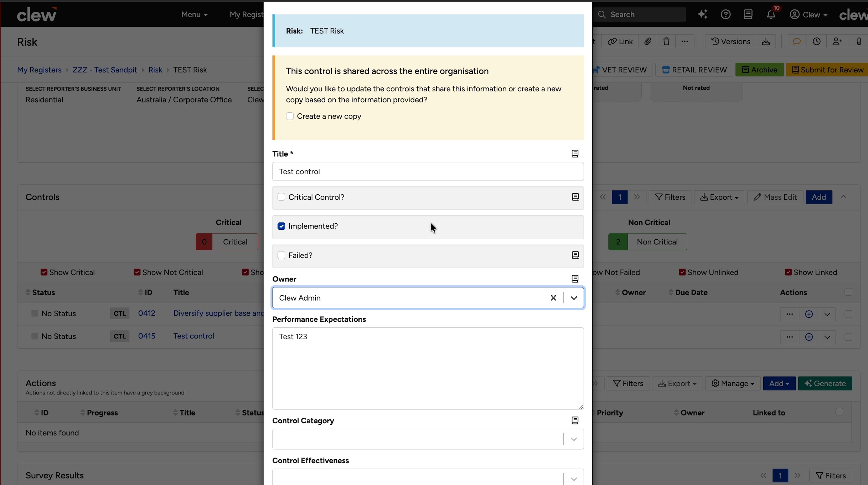Click the green Non Critical count badge
868x485 pixels.
tap(618, 242)
